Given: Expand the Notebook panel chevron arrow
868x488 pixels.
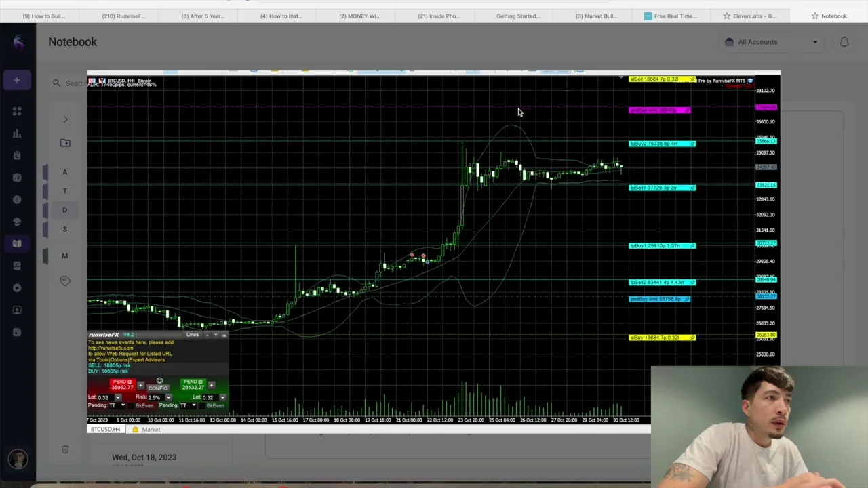Looking at the screenshot, I should tap(65, 120).
